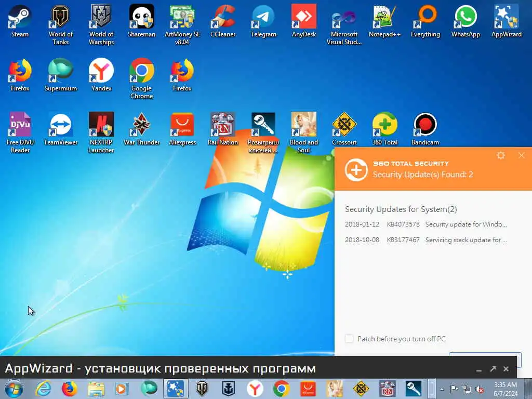Expand the AppWizard banner with arrow button
This screenshot has width=532, height=399.
coord(493,369)
